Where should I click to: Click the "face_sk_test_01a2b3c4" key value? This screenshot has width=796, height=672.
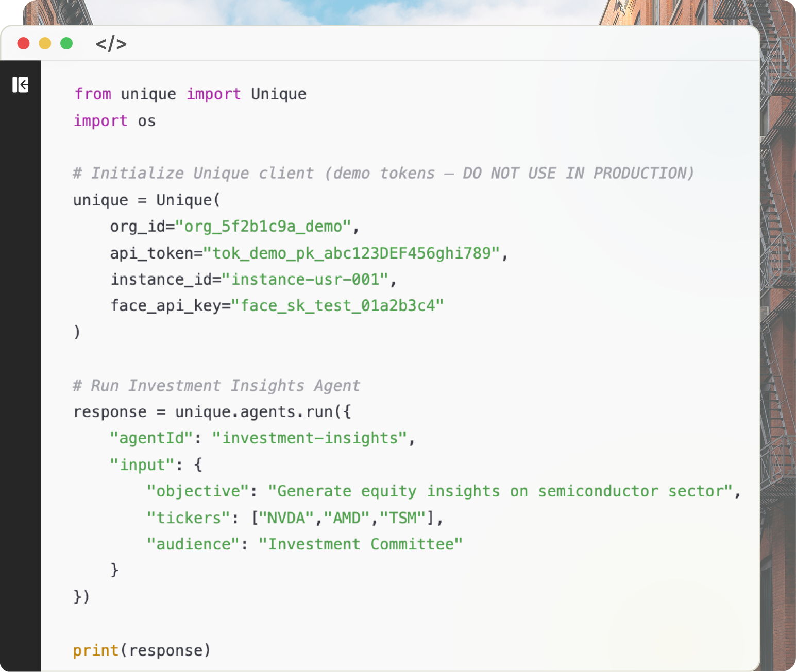point(337,305)
